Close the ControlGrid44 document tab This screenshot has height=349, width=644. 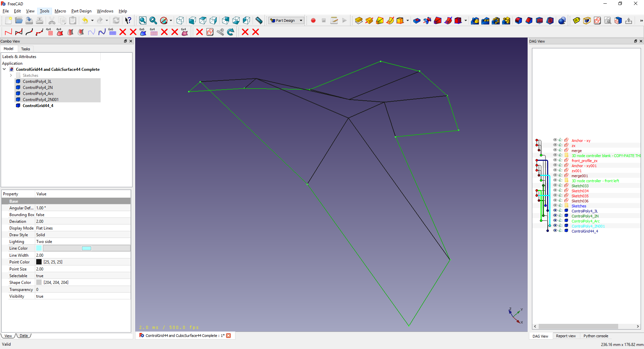point(228,336)
